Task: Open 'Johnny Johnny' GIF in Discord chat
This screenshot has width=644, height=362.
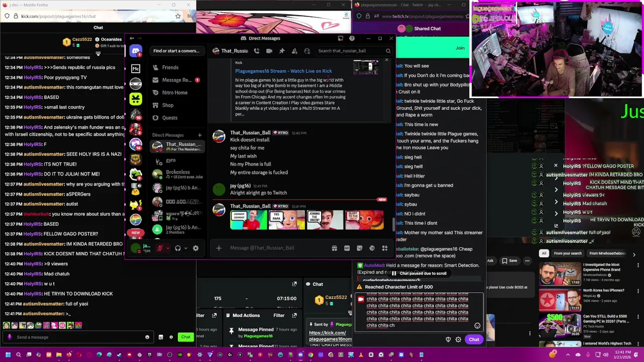Action: pyautogui.click(x=249, y=220)
